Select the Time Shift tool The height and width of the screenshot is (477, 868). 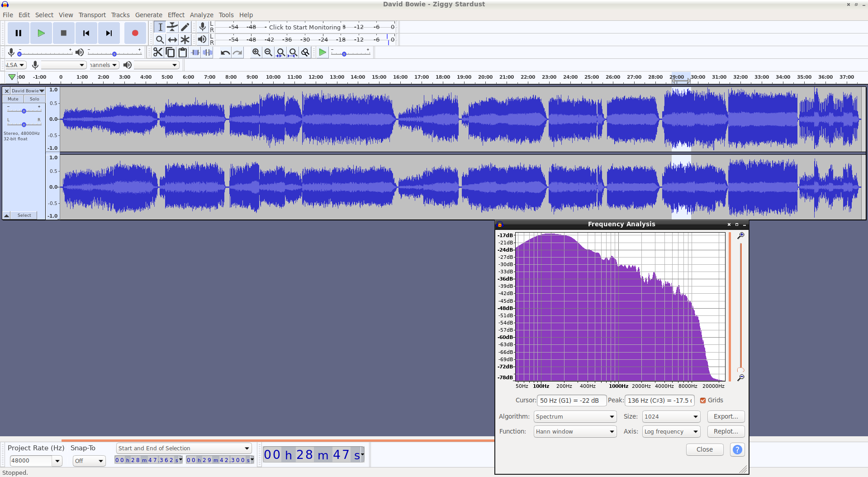[172, 40]
